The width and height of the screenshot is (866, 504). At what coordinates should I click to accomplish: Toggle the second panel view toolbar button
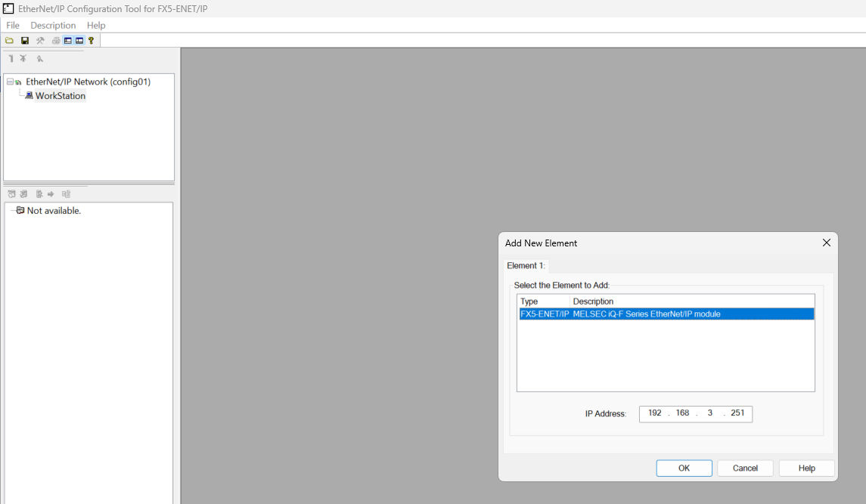click(79, 41)
